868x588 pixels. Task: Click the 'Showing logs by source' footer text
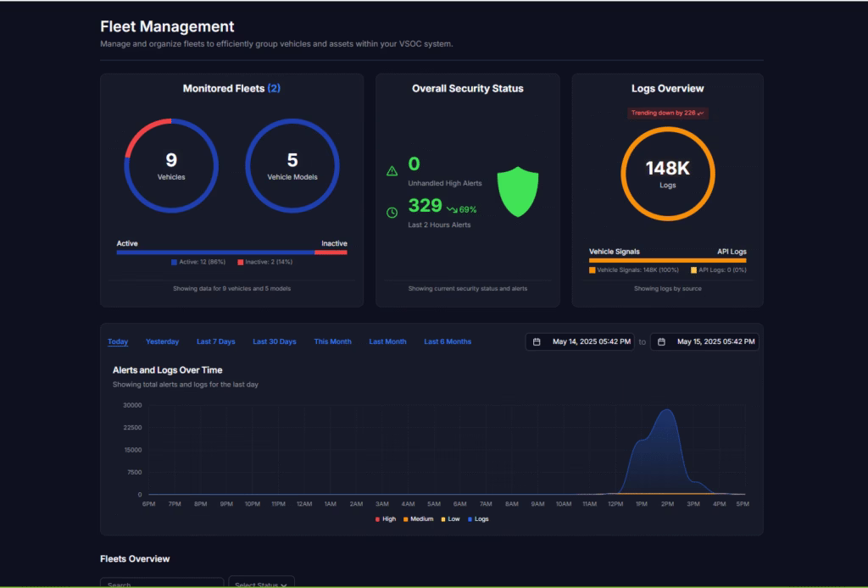668,289
